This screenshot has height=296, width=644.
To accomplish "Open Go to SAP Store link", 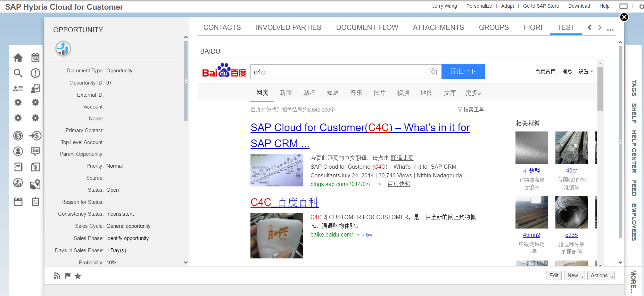I will pos(541,6).
